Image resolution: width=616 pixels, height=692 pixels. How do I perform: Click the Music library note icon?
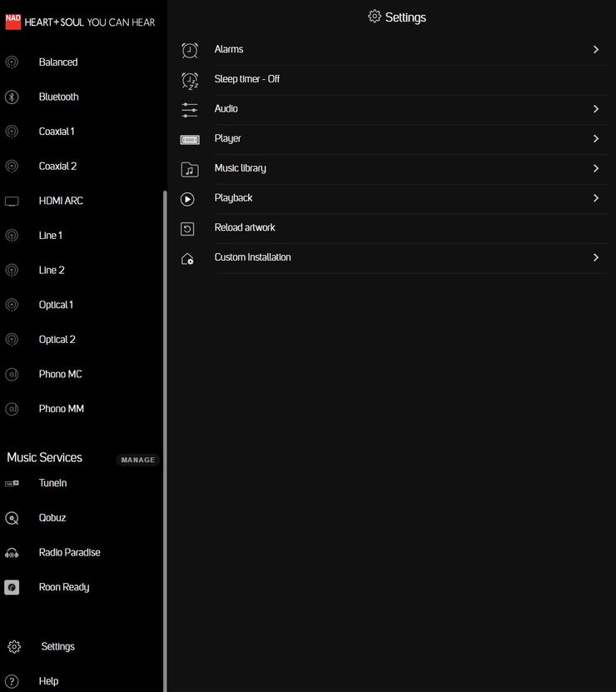pos(190,168)
